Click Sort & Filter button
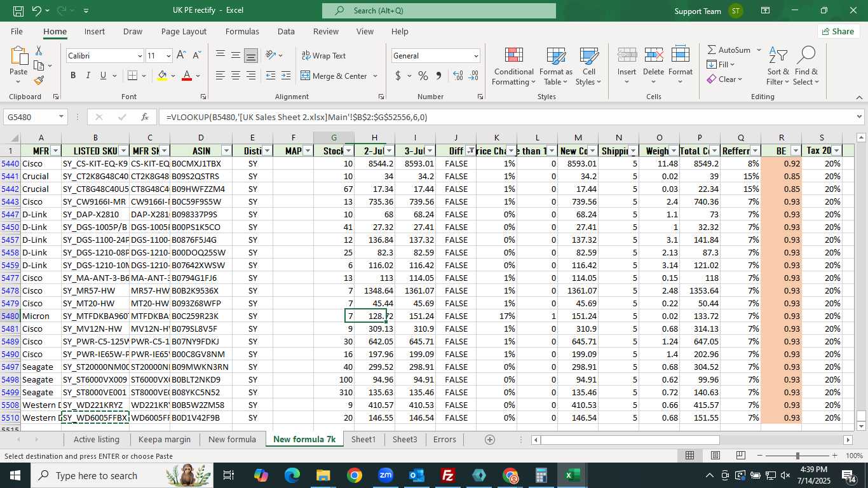Screen dimensions: 868x488 pyautogui.click(x=778, y=66)
